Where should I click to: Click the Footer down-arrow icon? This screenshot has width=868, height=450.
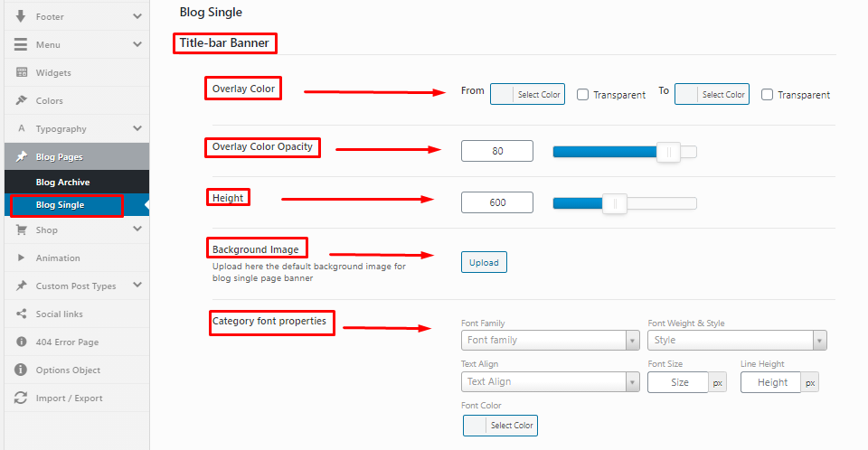[21, 16]
